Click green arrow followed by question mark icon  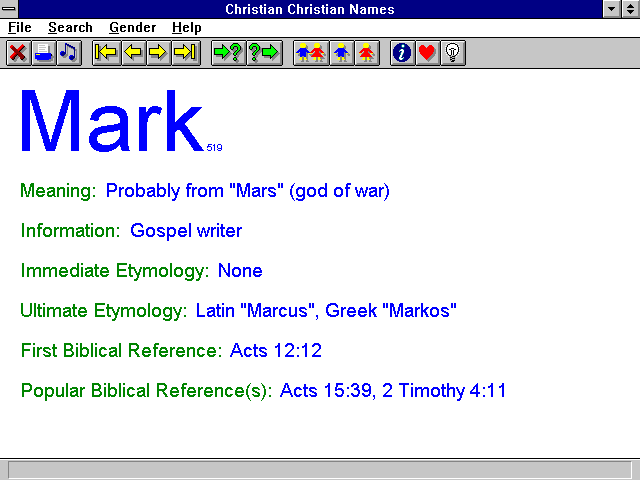[x=229, y=53]
